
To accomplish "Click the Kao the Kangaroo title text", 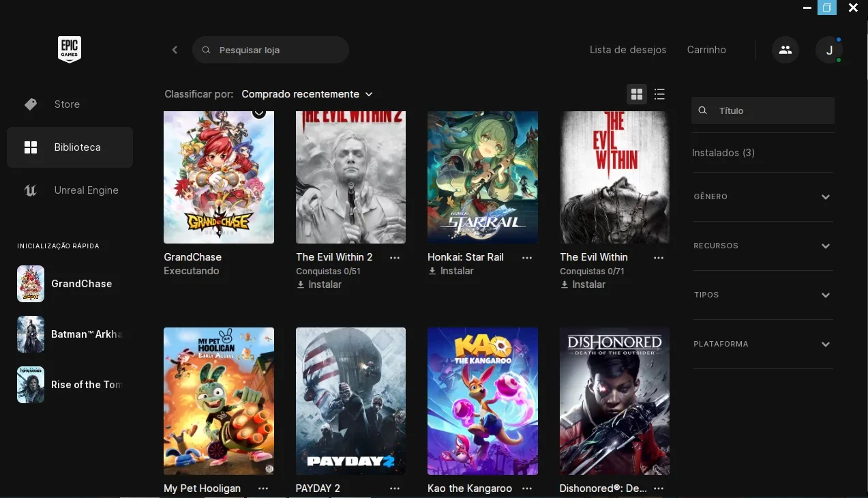I will pos(470,488).
